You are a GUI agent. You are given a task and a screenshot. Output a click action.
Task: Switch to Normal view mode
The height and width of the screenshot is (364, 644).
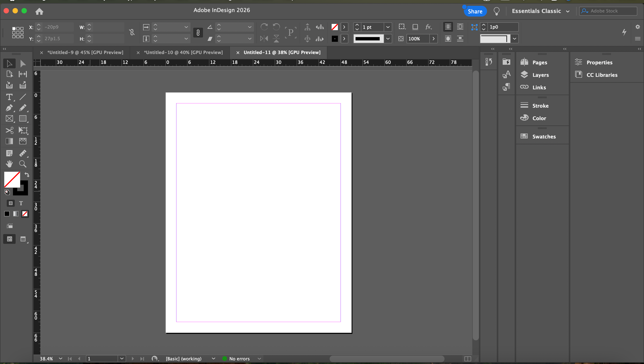(10, 239)
